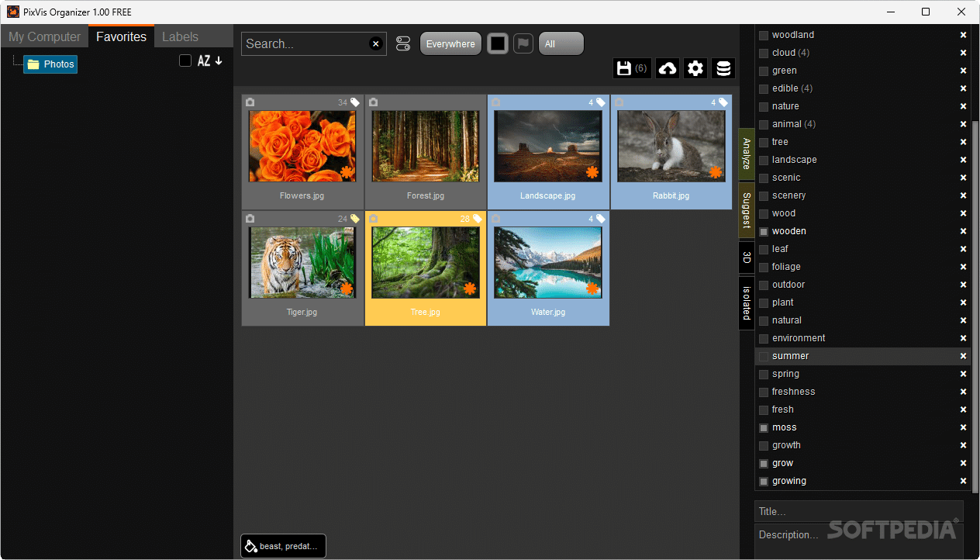Open settings with the gear icon

pos(695,68)
